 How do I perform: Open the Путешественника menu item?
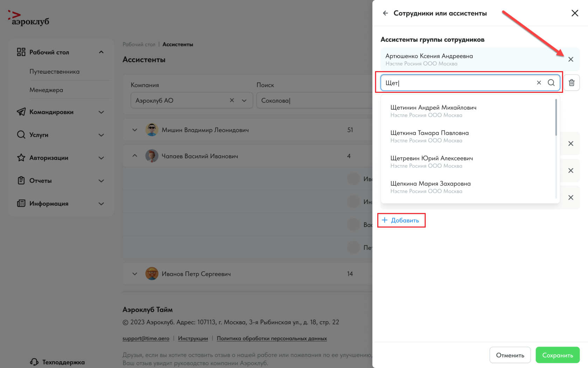(x=55, y=71)
